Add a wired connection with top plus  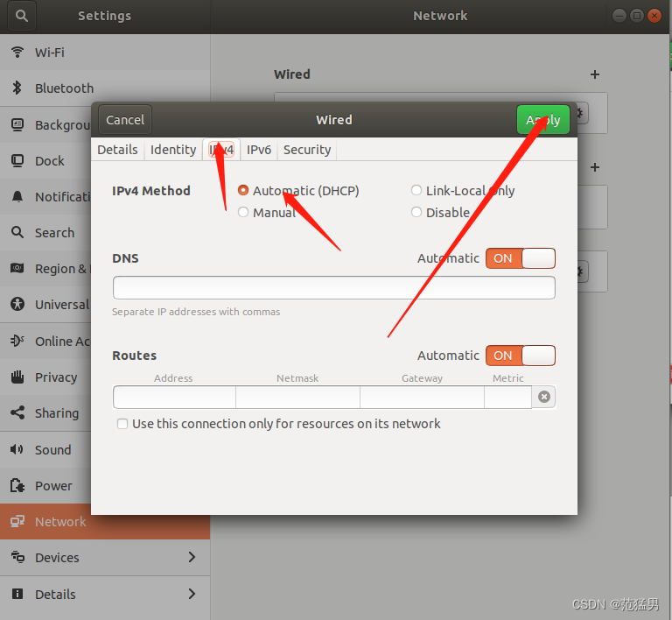coord(594,74)
